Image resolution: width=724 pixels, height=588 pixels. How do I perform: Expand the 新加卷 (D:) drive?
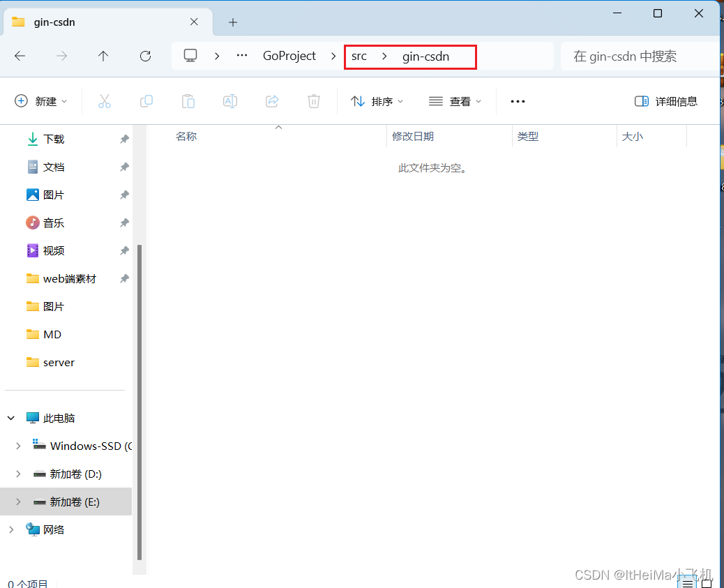pos(17,474)
